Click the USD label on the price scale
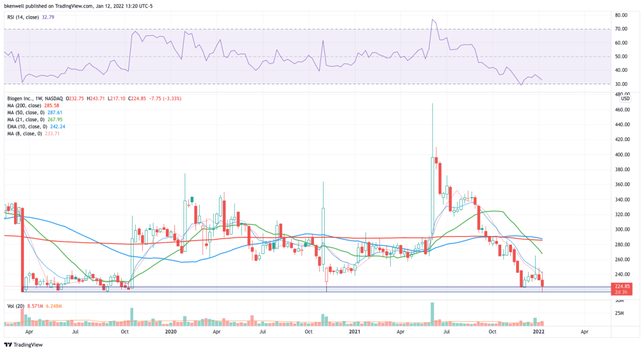The width and height of the screenshot is (644, 352). click(624, 98)
